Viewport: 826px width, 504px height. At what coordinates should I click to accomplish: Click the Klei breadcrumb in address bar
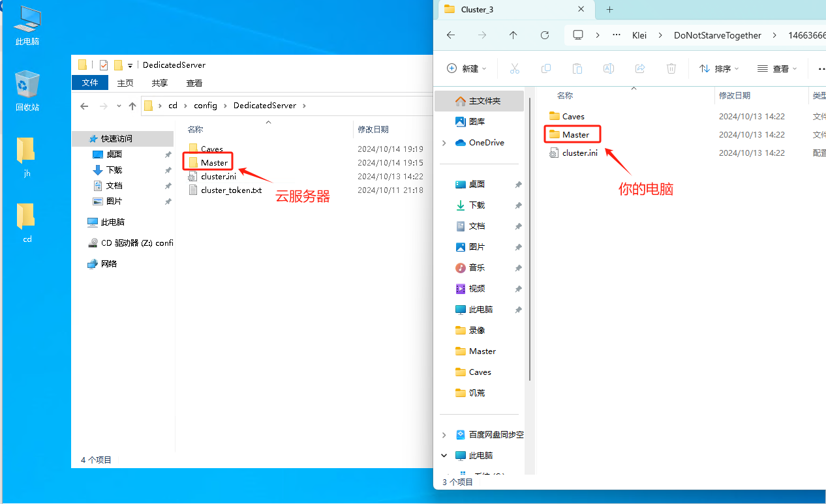639,35
